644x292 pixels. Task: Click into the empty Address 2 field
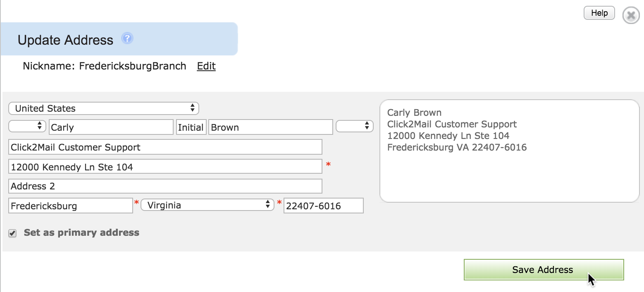[165, 186]
